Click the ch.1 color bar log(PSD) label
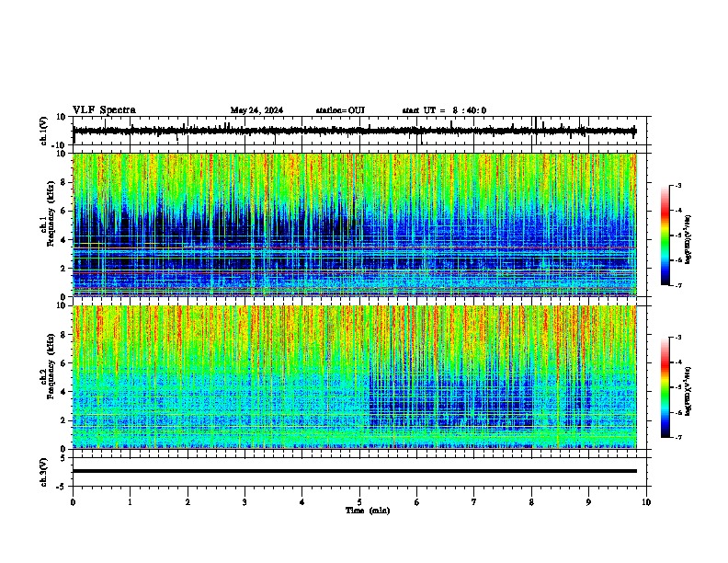Viewport: 728px width, 563px height. coord(688,240)
